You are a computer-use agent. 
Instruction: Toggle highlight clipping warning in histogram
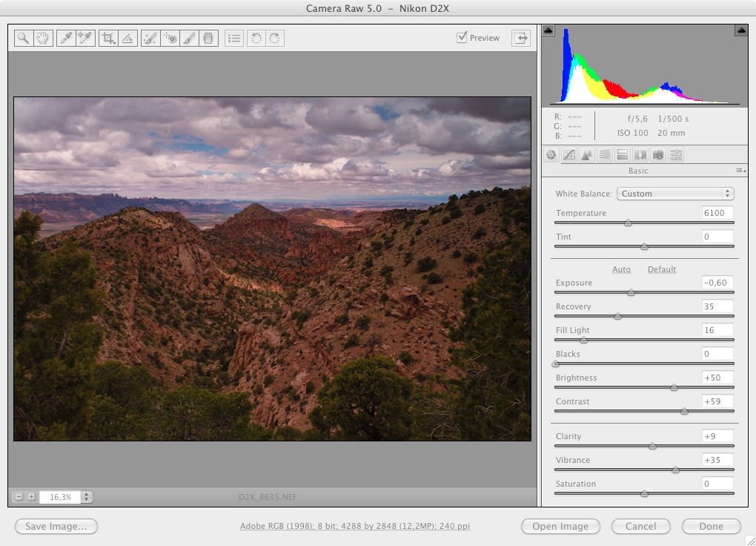[x=740, y=30]
